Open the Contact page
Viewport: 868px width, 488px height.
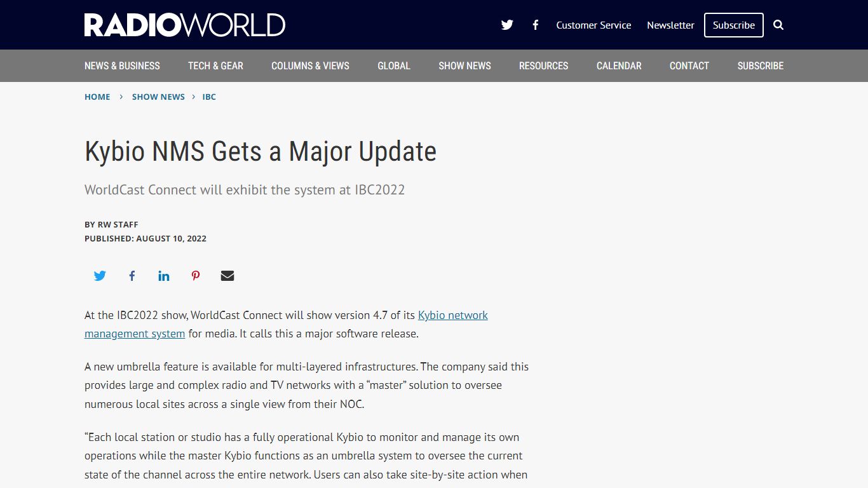coord(689,65)
